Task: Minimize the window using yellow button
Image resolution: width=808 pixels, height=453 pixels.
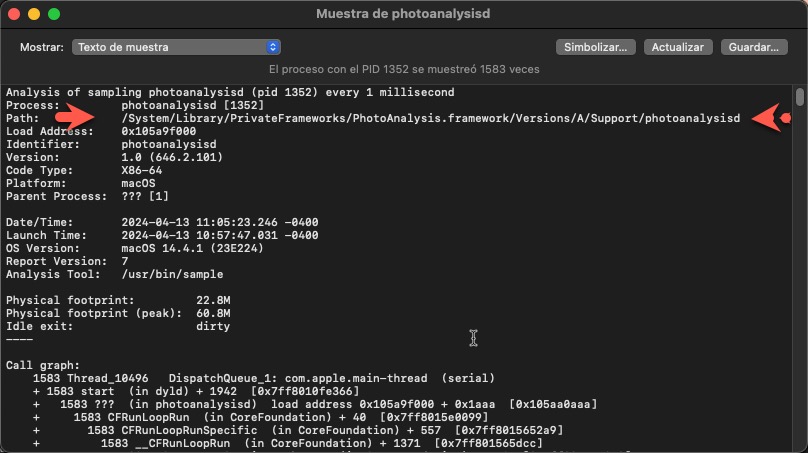Action: coord(34,15)
